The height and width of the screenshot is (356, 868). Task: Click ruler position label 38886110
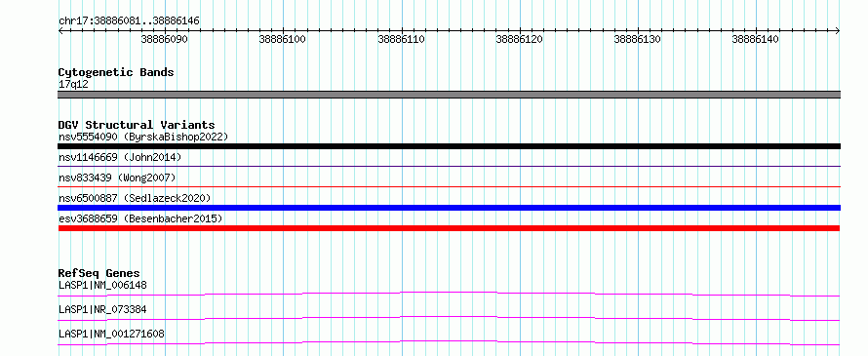[x=402, y=39]
